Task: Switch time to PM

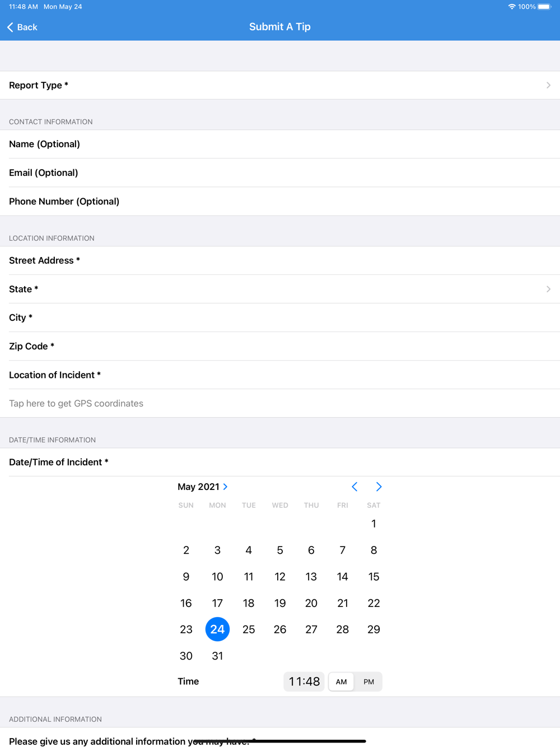Action: point(368,681)
